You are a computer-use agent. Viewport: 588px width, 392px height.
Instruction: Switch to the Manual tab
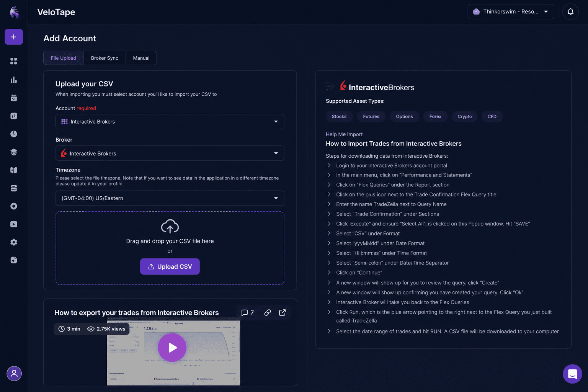pos(141,58)
